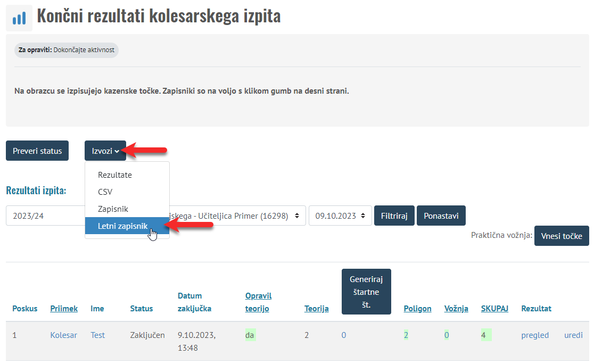Choose CSV export option

105,192
